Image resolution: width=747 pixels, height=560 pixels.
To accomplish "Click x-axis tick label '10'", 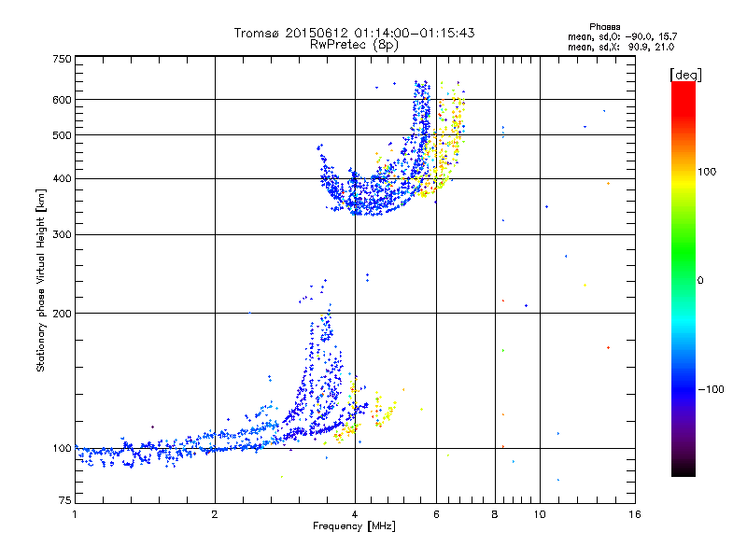I will 540,514.
